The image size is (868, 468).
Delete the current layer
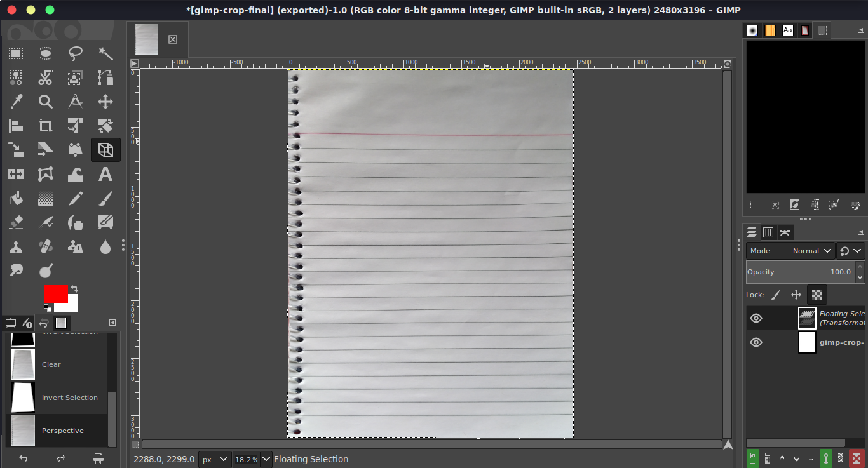coord(856,458)
